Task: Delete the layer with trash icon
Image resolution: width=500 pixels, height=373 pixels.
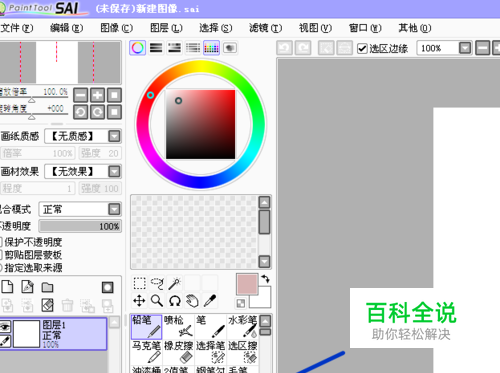Action: click(67, 305)
